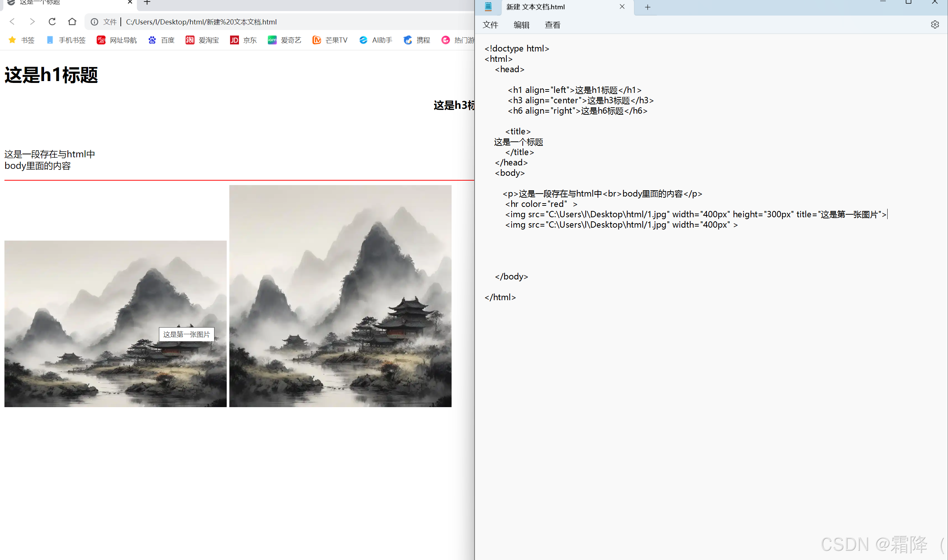Click the home page icon
The image size is (948, 560).
[x=72, y=21]
